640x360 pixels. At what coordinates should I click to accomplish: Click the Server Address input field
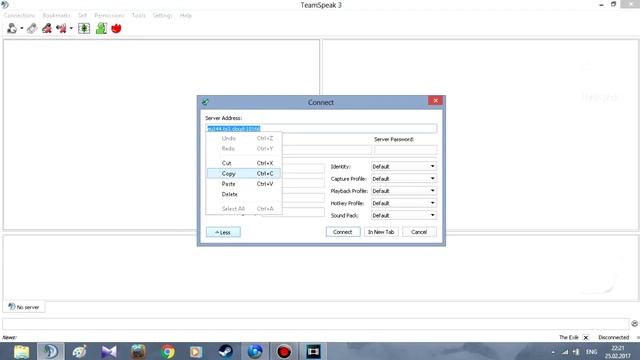321,129
